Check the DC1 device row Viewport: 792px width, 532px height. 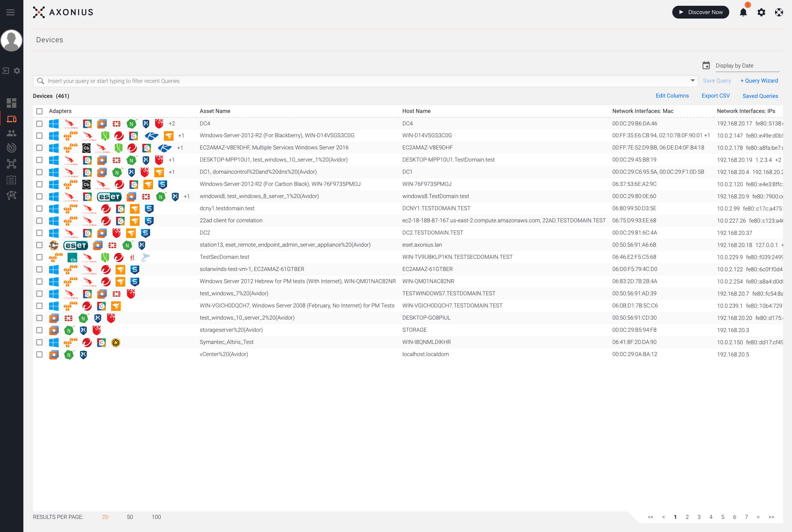click(x=39, y=172)
